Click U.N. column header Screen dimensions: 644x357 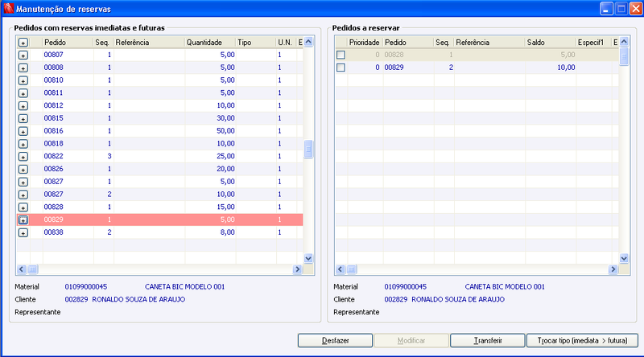pos(286,43)
